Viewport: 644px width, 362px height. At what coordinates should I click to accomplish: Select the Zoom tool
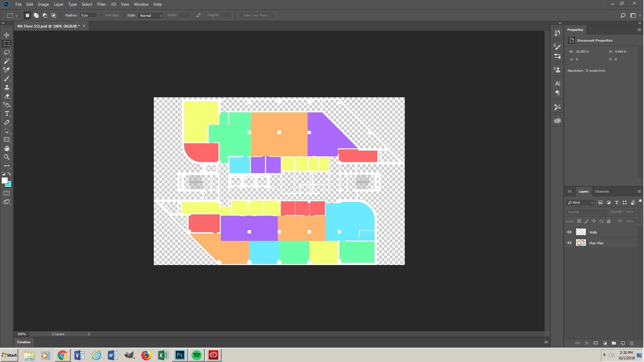(7, 157)
